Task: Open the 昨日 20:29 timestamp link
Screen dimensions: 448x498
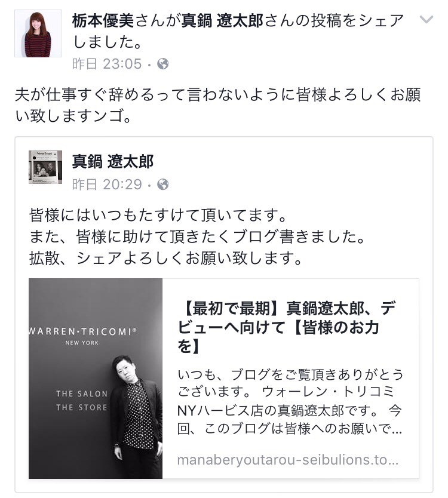Action: click(x=107, y=185)
